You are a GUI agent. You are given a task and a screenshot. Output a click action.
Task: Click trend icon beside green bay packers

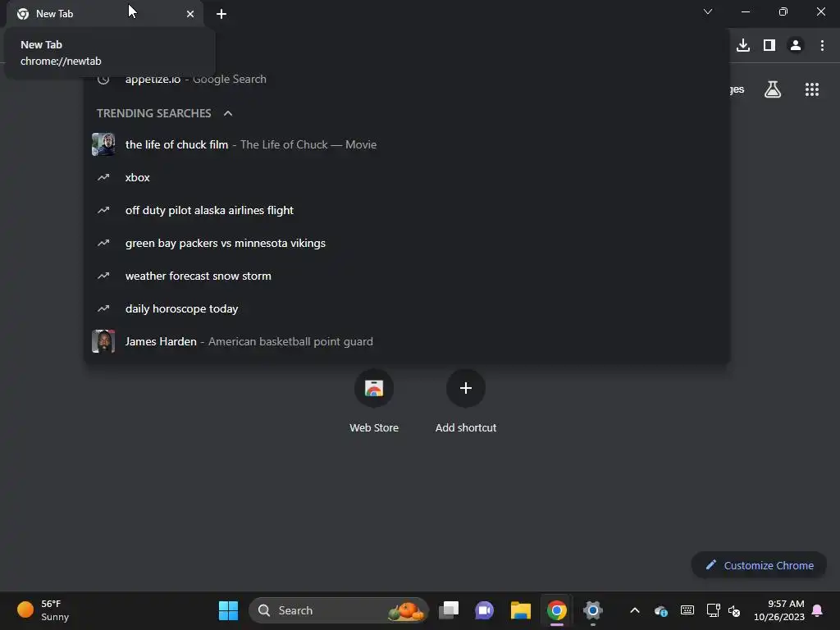point(103,243)
